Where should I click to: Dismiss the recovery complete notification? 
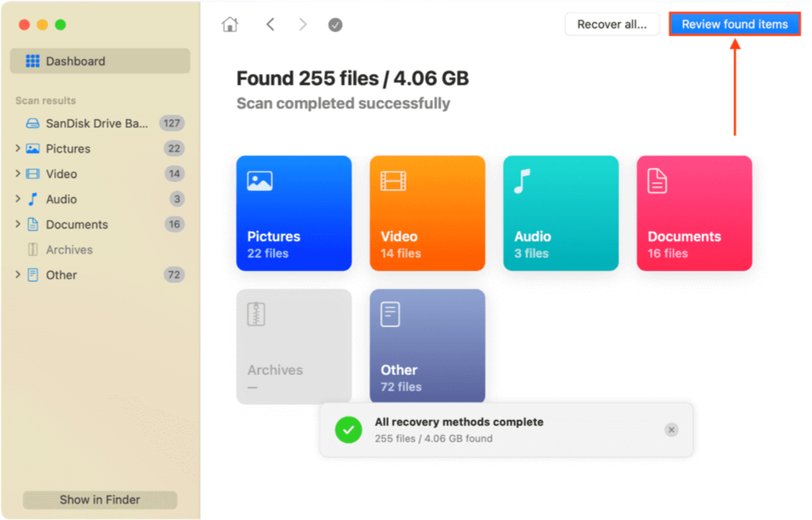[x=671, y=430]
